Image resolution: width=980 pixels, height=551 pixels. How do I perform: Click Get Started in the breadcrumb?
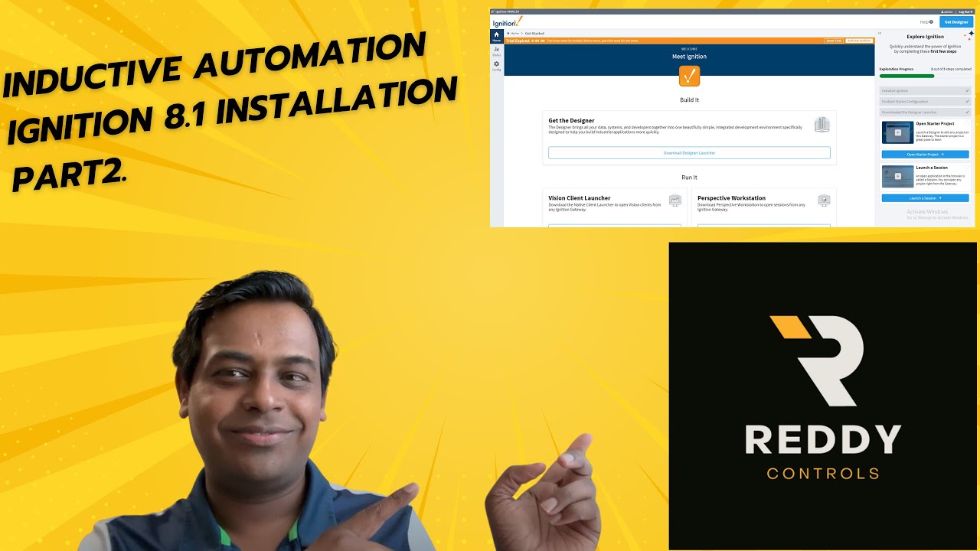534,34
